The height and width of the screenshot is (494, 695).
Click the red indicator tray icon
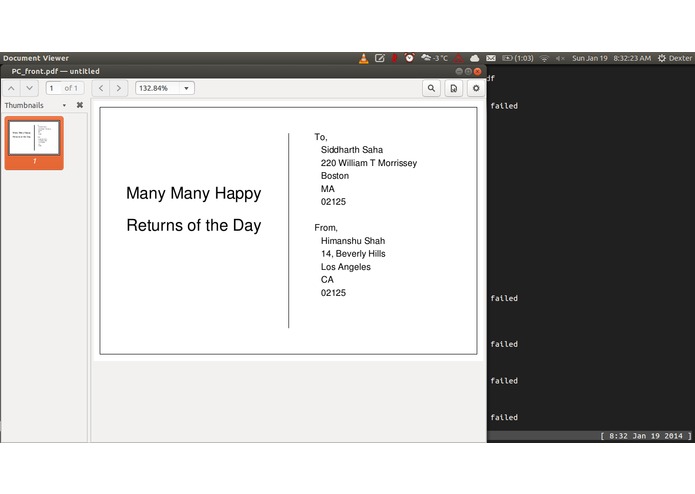coord(394,58)
